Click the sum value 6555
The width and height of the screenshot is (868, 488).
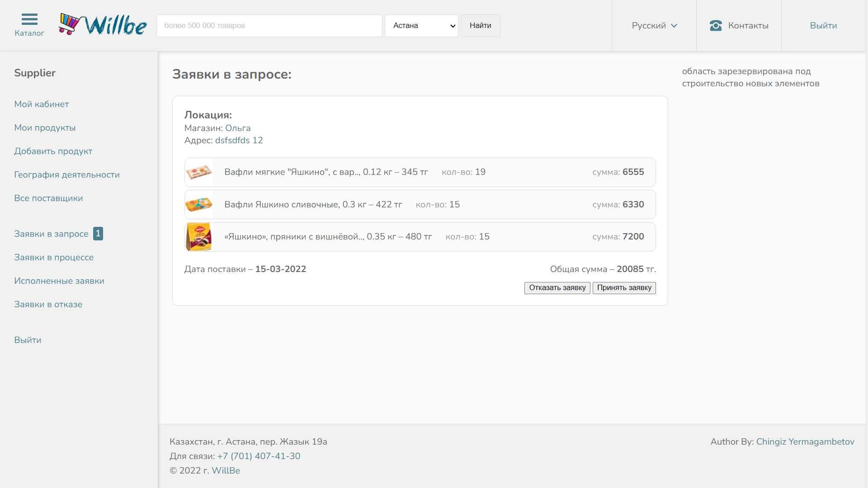(633, 172)
